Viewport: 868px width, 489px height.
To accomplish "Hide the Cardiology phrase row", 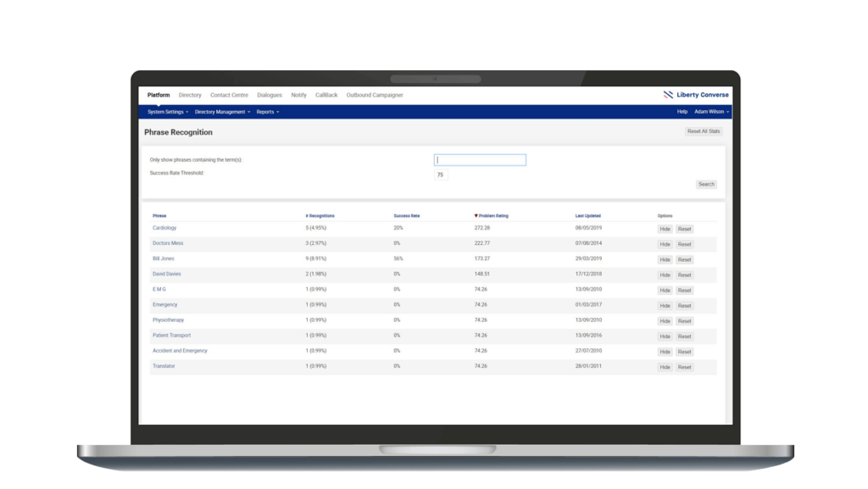I will [665, 228].
